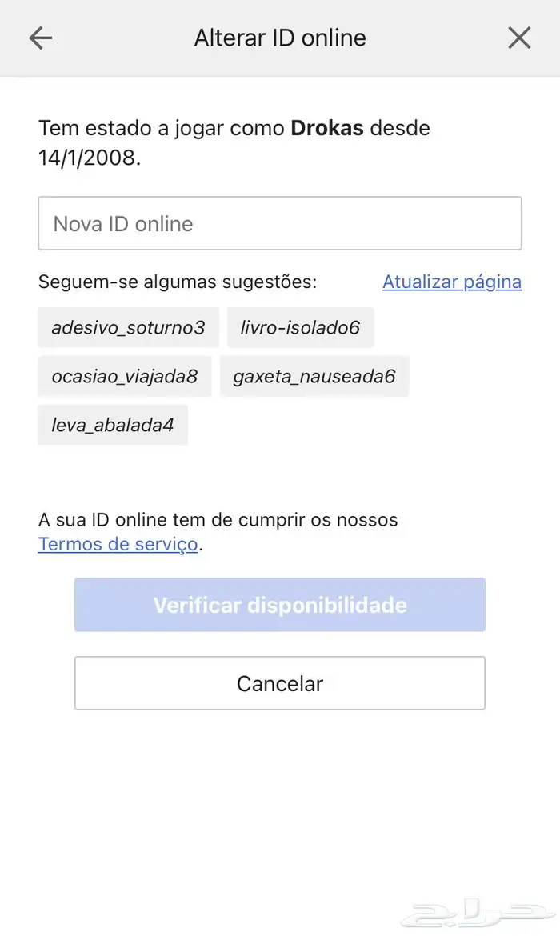560x936 pixels.
Task: Click the Seguem-se algumas sugestões label
Action: (x=178, y=282)
